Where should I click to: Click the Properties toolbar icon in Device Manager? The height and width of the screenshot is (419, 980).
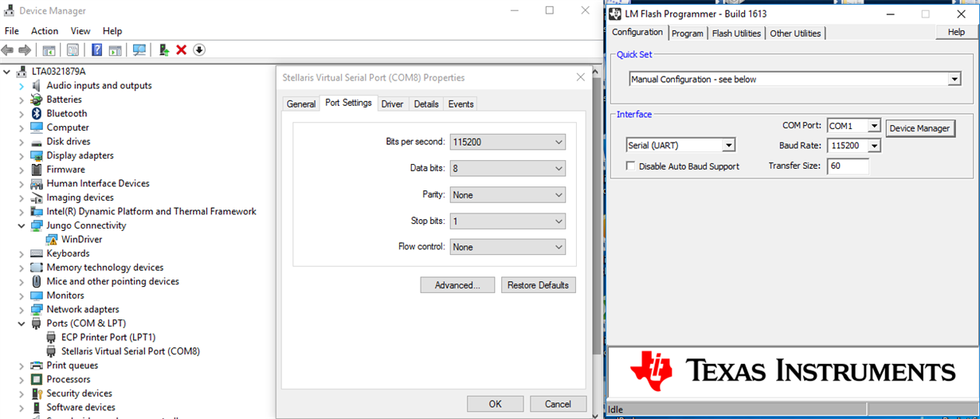click(x=73, y=49)
